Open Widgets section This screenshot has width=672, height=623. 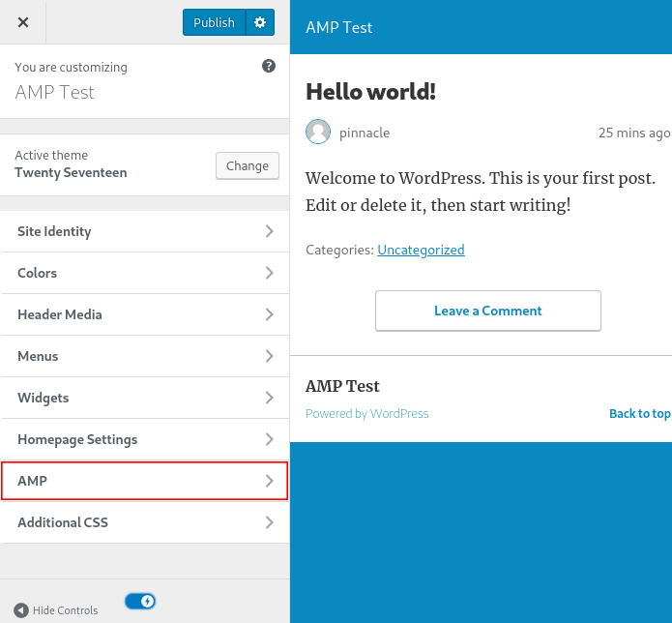145,398
